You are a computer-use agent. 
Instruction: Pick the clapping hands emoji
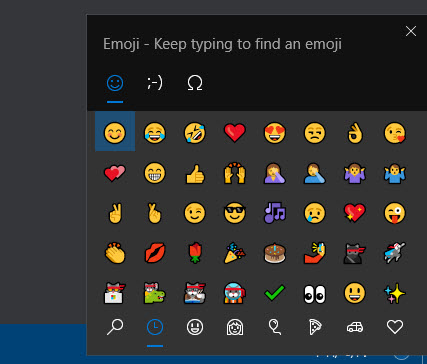click(115, 253)
